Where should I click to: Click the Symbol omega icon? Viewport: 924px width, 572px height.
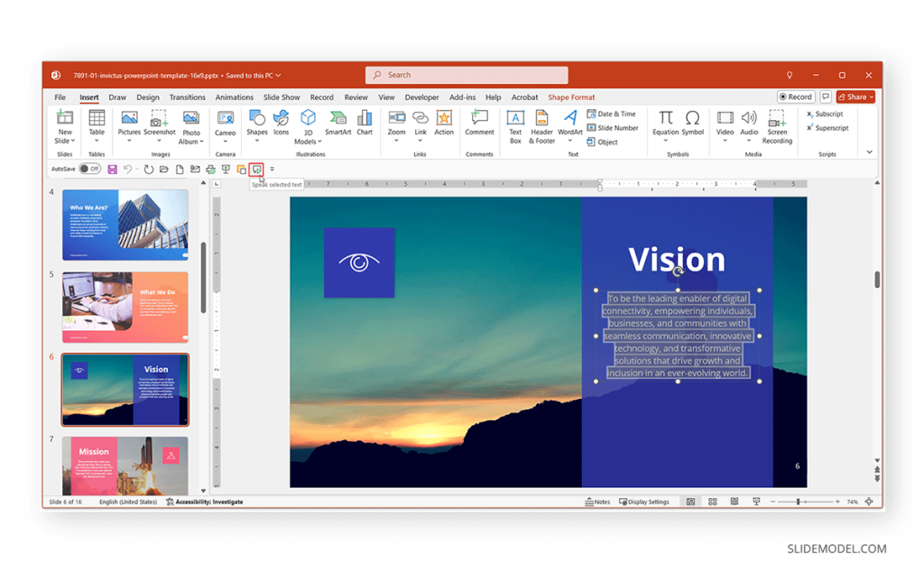pyautogui.click(x=692, y=124)
